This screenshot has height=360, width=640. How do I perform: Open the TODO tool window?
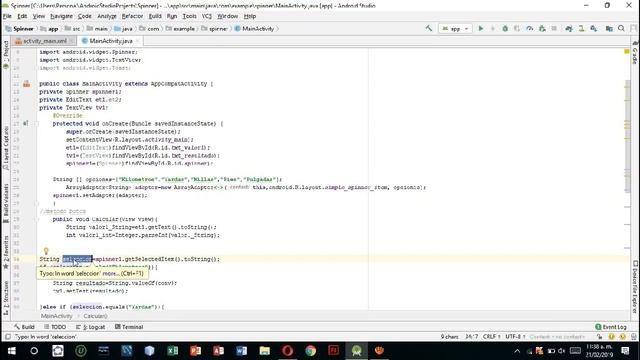pyautogui.click(x=55, y=327)
